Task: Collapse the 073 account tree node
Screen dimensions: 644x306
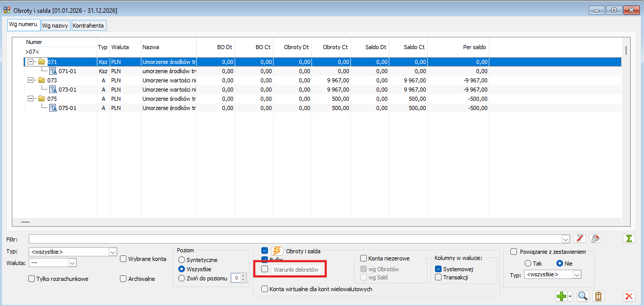Action: (x=31, y=80)
